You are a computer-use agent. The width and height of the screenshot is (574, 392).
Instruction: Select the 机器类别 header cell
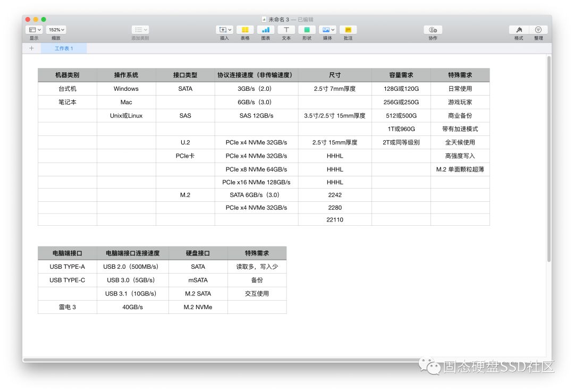tap(67, 75)
